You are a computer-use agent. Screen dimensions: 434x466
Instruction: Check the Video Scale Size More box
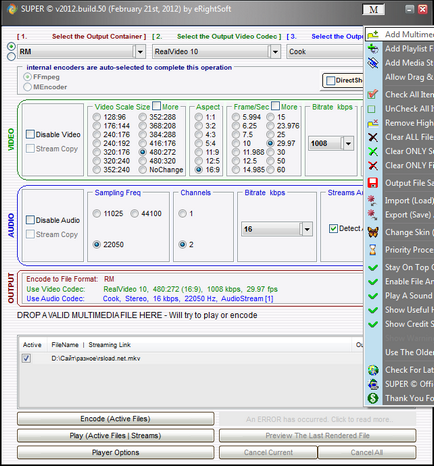tap(156, 106)
